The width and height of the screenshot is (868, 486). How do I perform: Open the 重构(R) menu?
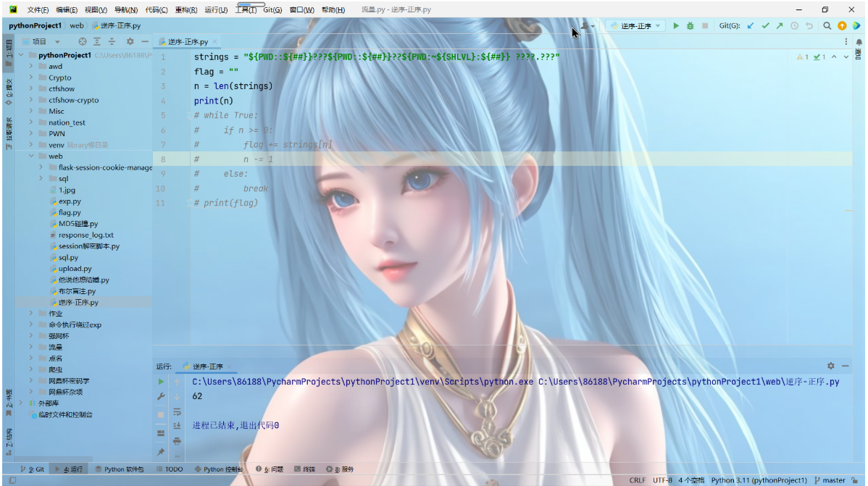click(x=186, y=10)
